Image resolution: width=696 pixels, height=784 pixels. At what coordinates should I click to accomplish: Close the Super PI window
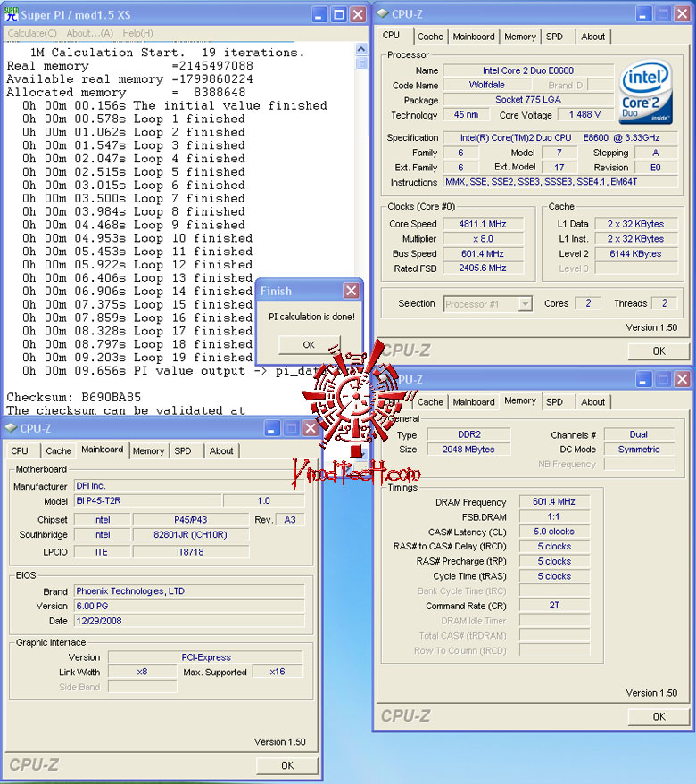(358, 14)
